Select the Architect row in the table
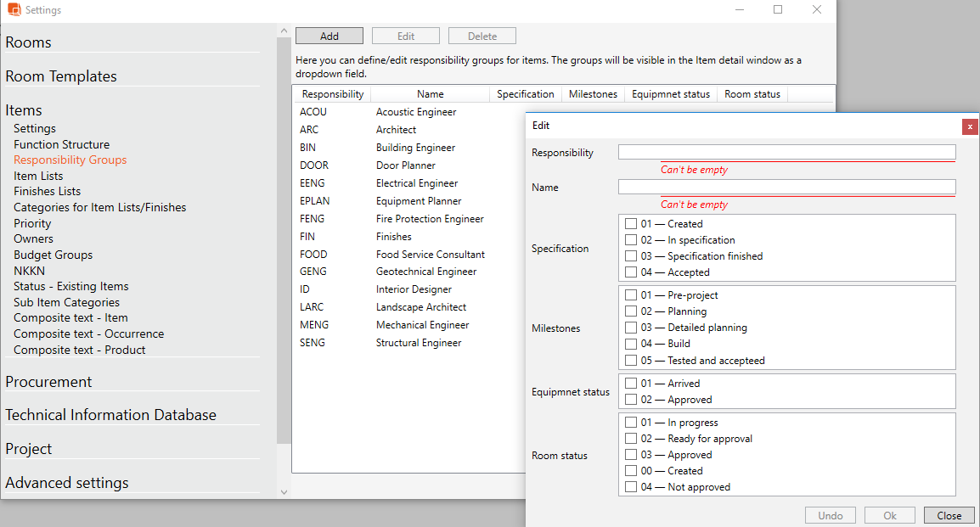 tap(396, 130)
